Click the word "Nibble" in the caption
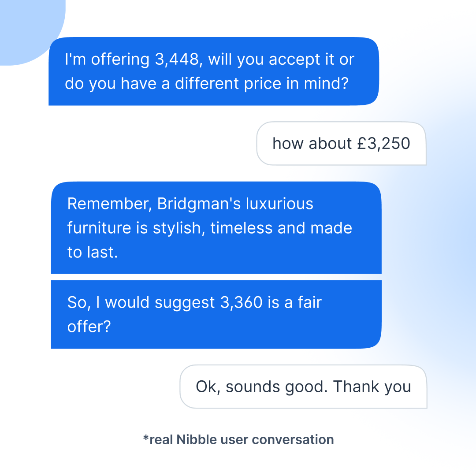Screen dimensions: 476x476 (197, 439)
